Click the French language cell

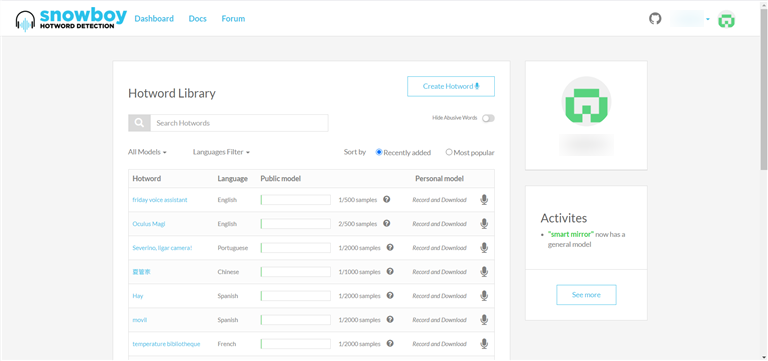(226, 344)
